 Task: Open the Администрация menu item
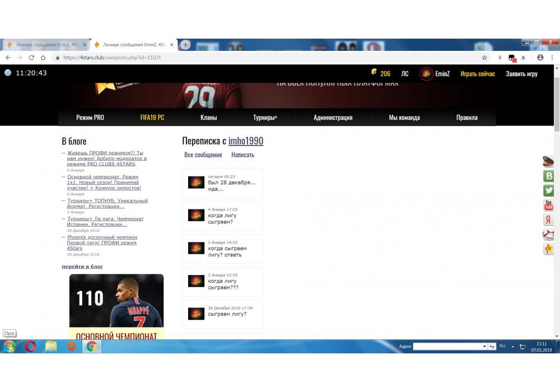[333, 118]
